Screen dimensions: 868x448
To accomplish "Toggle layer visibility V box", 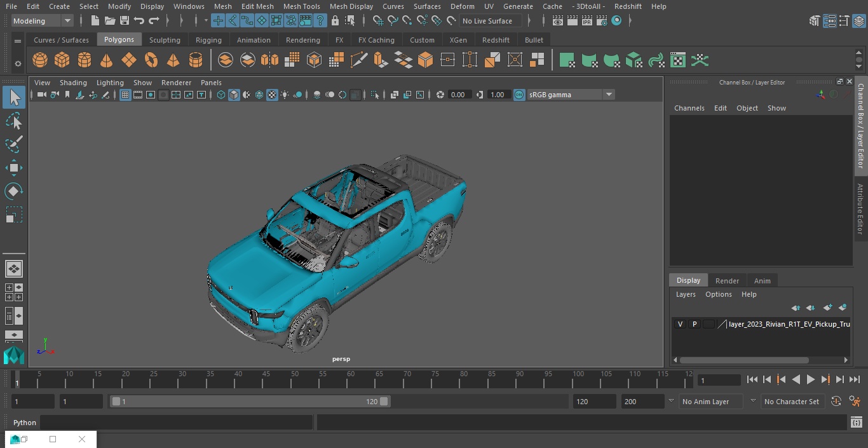I will [x=680, y=324].
